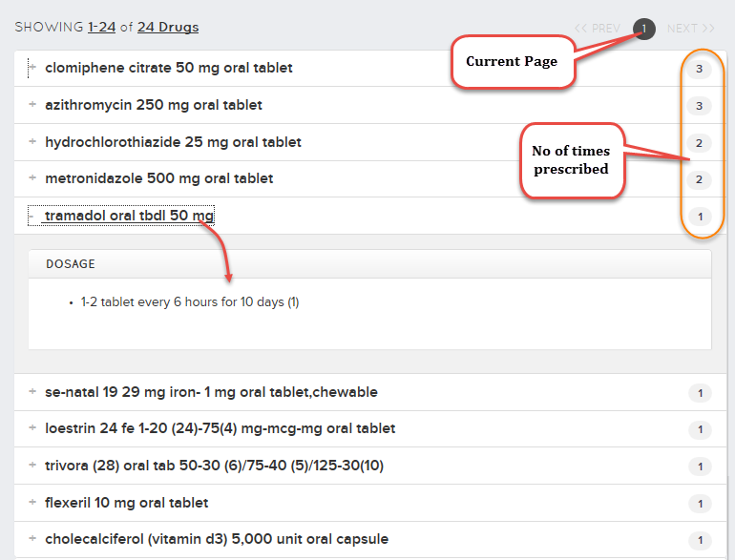This screenshot has width=735, height=560.
Task: Expand se-natal 19 chewable tablet plus icon
Action: click(32, 391)
